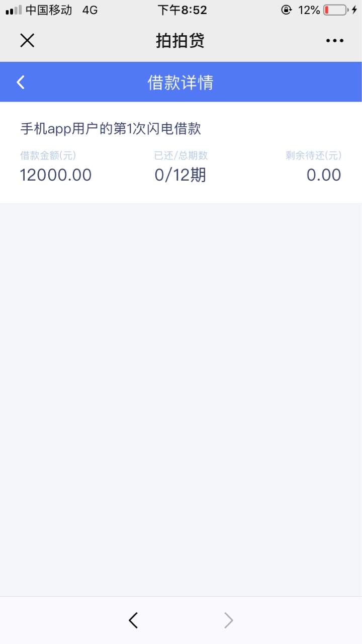The height and width of the screenshot is (644, 362).
Task: Tap the bottom browser forward arrow
Action: 228,620
